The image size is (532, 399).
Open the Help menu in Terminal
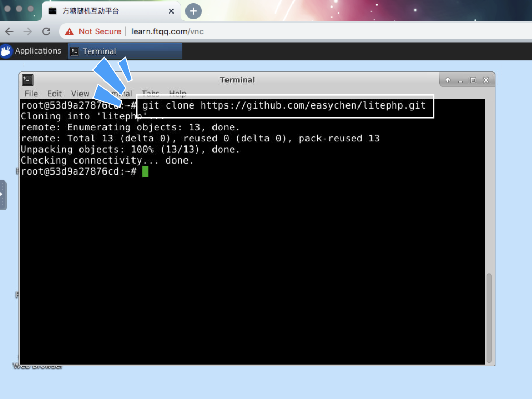[x=178, y=93]
